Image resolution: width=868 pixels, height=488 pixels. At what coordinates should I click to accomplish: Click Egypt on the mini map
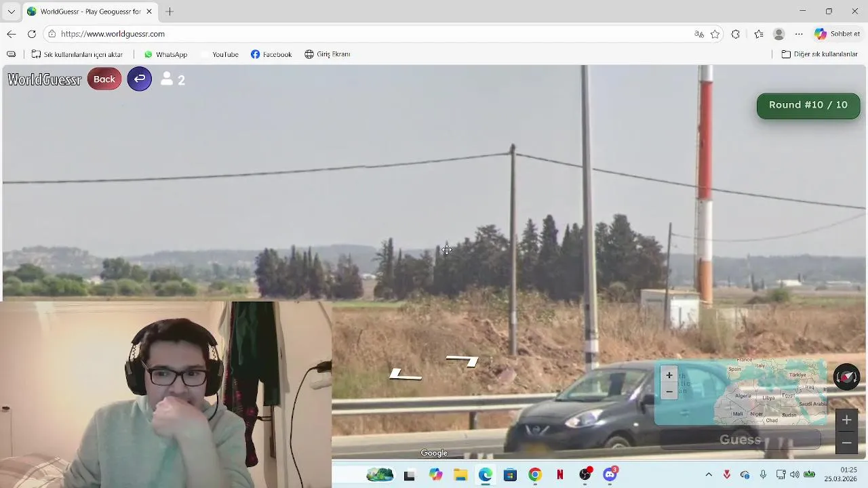[x=789, y=394]
